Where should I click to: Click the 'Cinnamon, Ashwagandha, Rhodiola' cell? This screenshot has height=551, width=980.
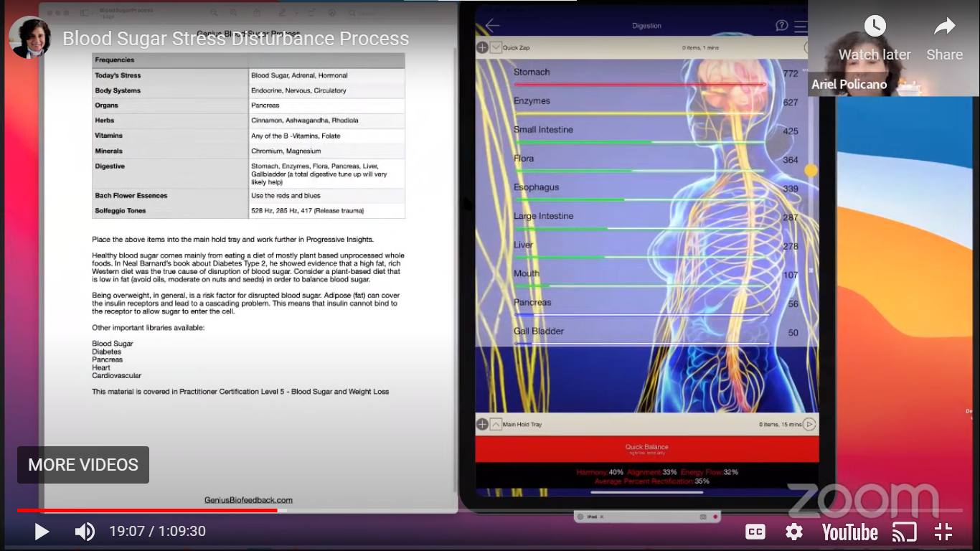(x=326, y=121)
